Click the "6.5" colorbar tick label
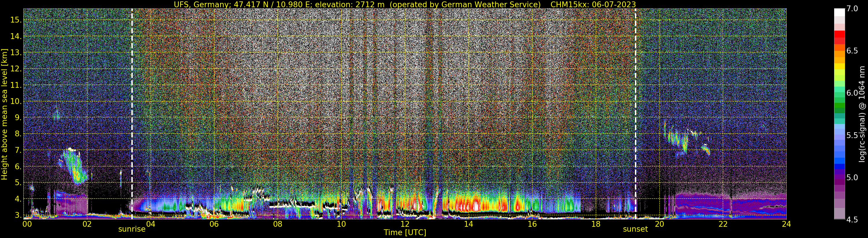Image resolution: width=868 pixels, height=238 pixels. click(x=852, y=51)
